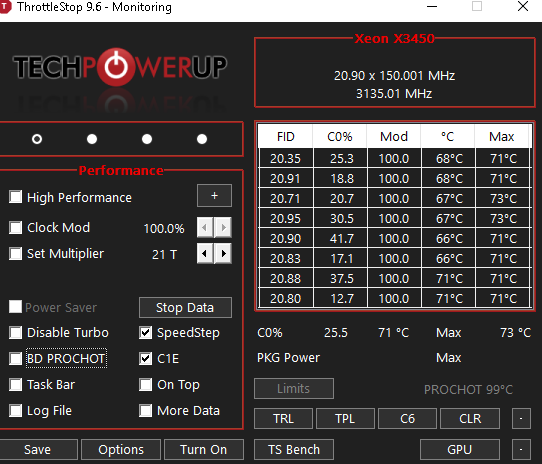Tick the Disable Turbo checkbox
This screenshot has height=464, width=542.
click(x=16, y=333)
